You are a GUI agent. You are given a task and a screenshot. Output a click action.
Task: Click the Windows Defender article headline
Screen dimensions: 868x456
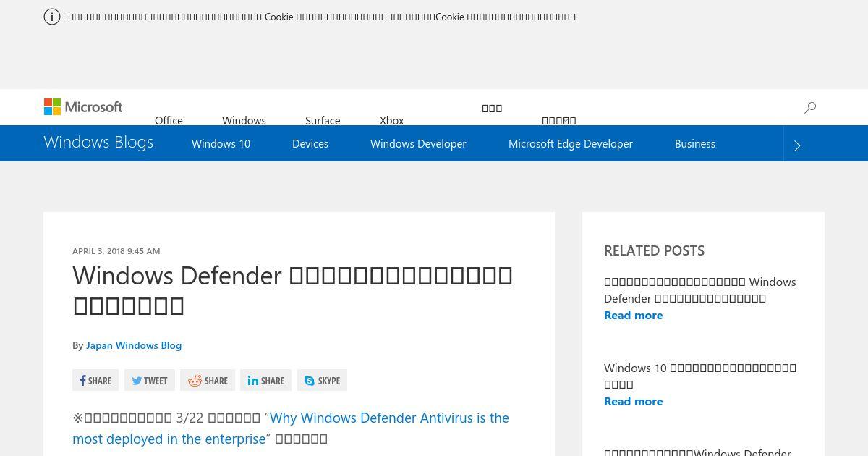(x=293, y=290)
